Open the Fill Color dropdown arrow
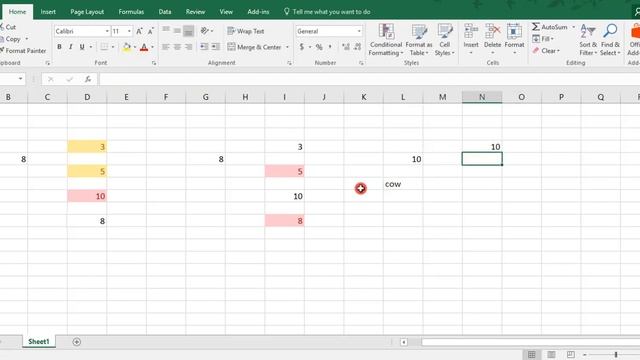The image size is (640, 360). point(135,47)
